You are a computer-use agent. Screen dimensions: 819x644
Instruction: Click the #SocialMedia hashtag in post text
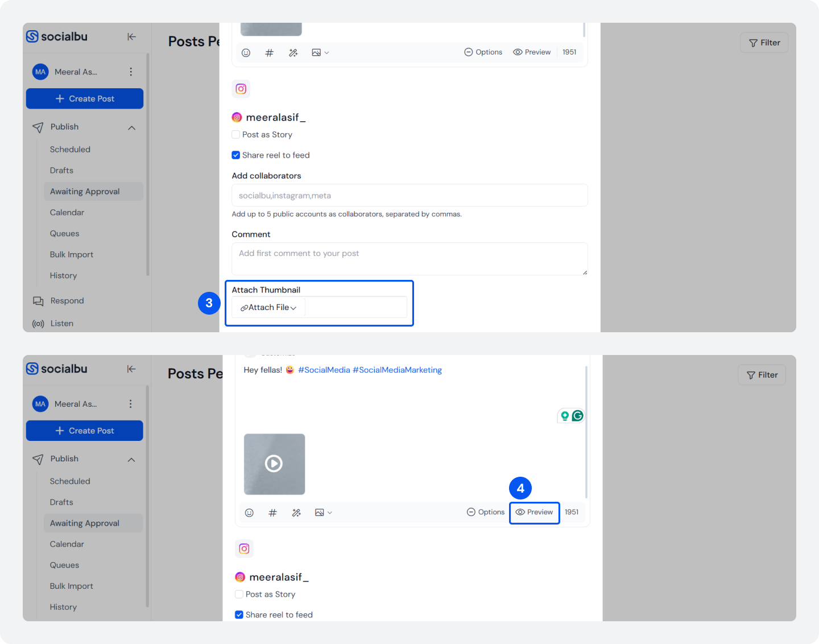[x=324, y=370]
